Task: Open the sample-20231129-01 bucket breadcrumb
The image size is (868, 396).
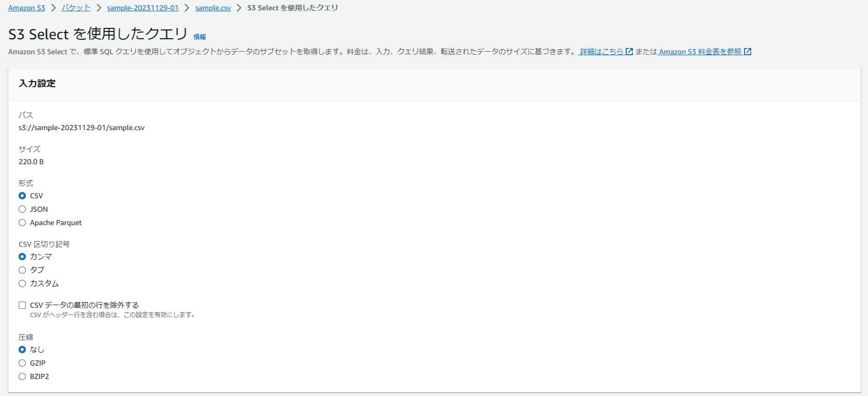Action: point(143,8)
